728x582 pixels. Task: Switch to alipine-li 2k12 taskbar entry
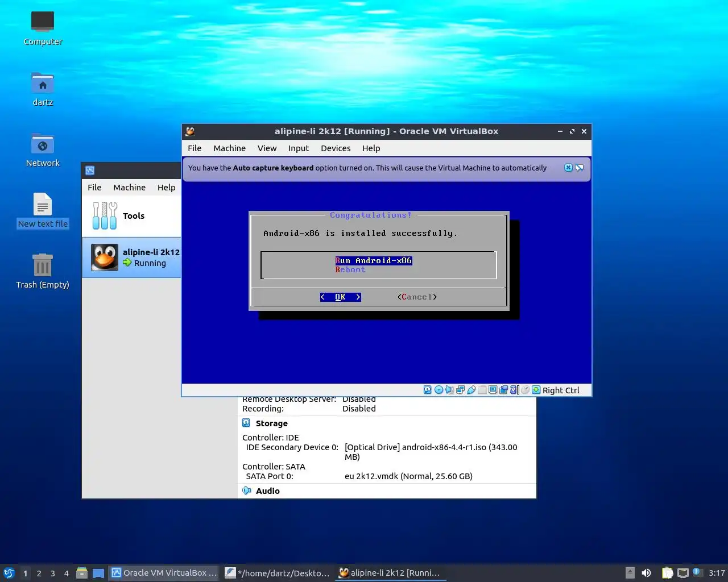(390, 573)
